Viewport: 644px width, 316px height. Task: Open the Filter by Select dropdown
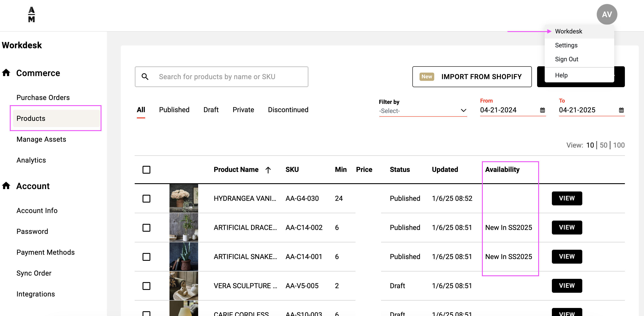(423, 111)
